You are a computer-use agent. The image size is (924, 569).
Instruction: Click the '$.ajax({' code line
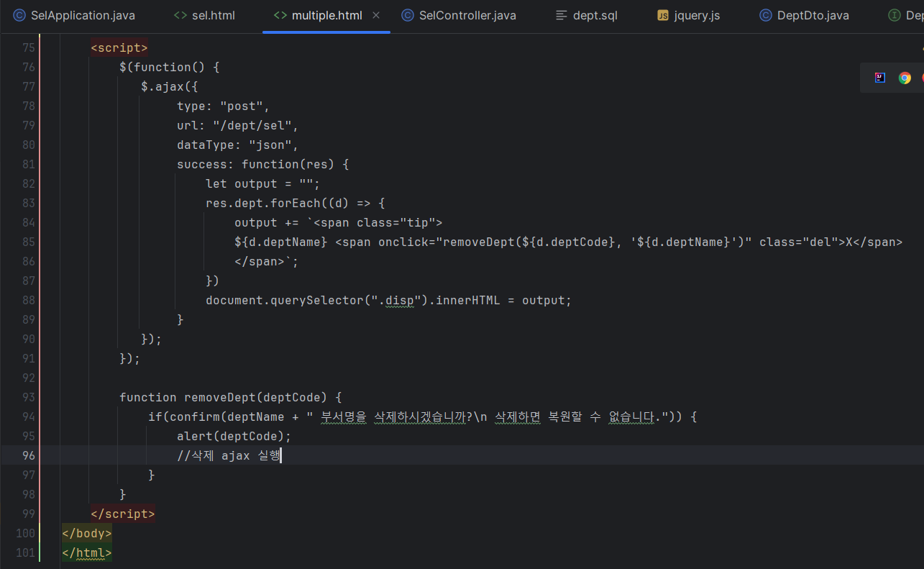[x=169, y=86]
